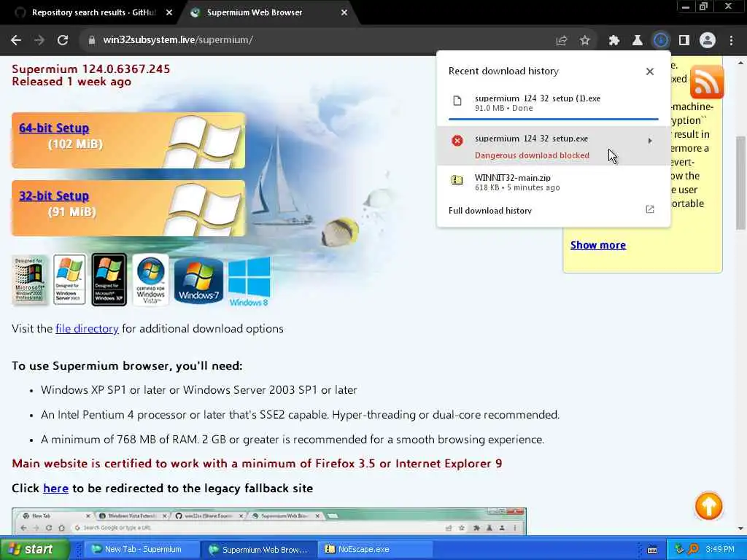Click the Windows 7 logo badge
The height and width of the screenshot is (560, 747).
click(198, 281)
